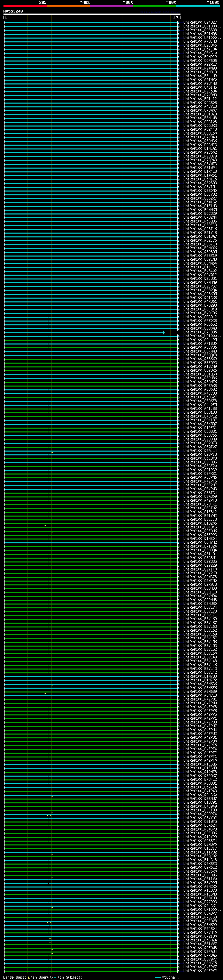
Task: Click the arrowhead ending the UniRef100_B7KBB5 bar
Action: (164, 332)
